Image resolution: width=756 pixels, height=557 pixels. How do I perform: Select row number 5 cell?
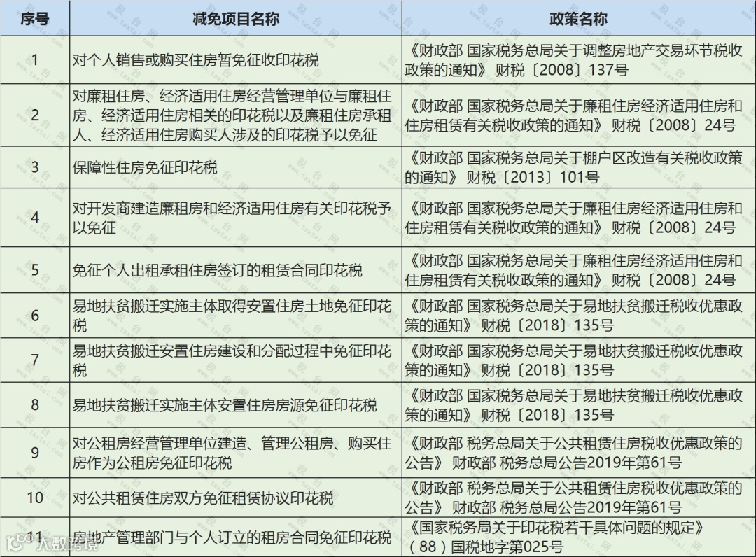[x=35, y=270]
